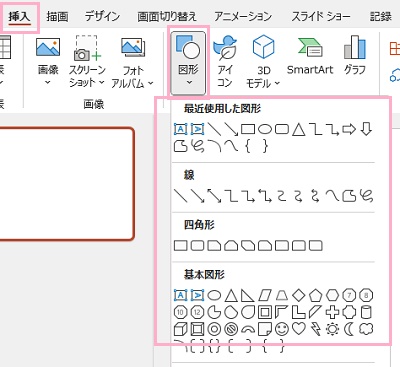Choose snip diagonal corner rectangle in 四角形
Viewport: 400px width, 367px height.
click(x=248, y=246)
